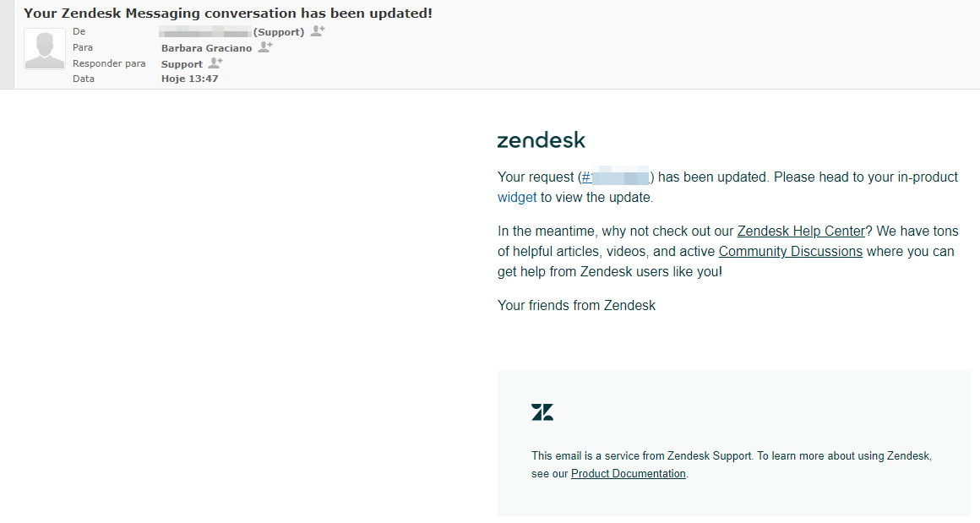Screen dimensions: 980x523
Task: Open the Community Discussions link
Action: click(790, 251)
